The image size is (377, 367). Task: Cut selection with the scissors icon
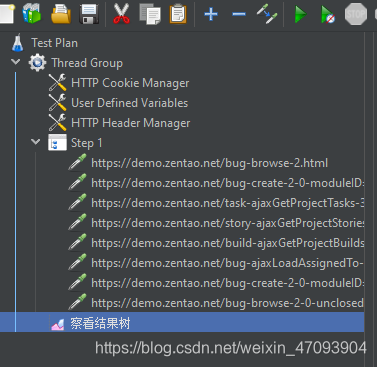click(121, 14)
